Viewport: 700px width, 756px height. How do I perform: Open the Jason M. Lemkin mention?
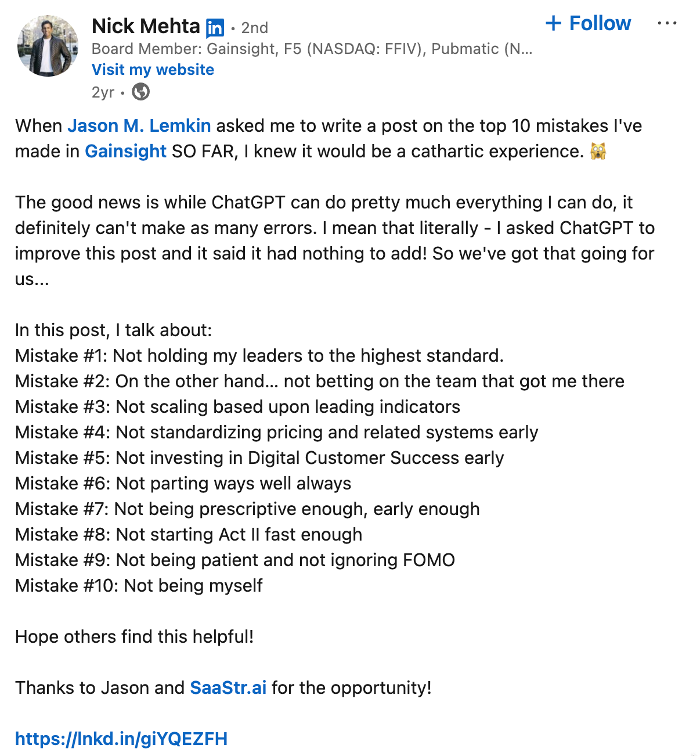point(139,125)
